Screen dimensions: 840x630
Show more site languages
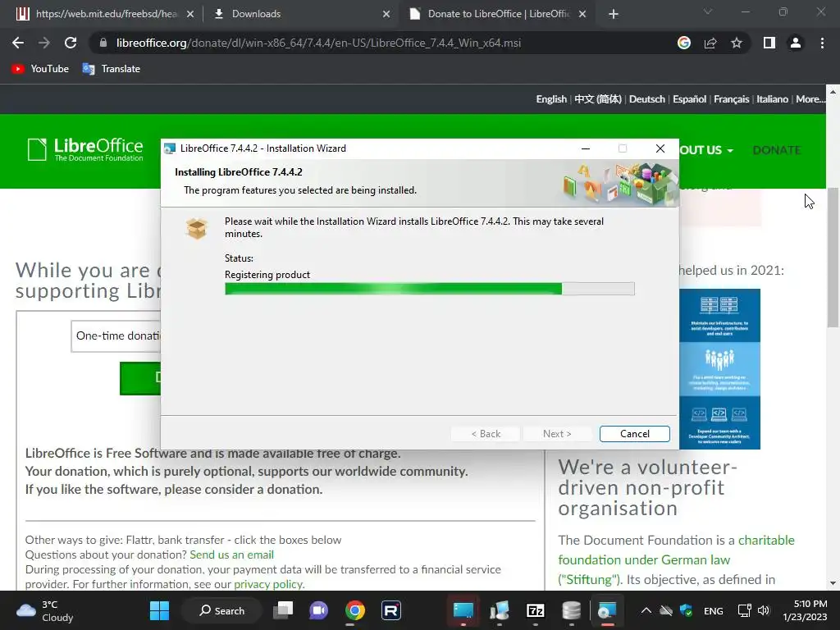click(x=810, y=99)
